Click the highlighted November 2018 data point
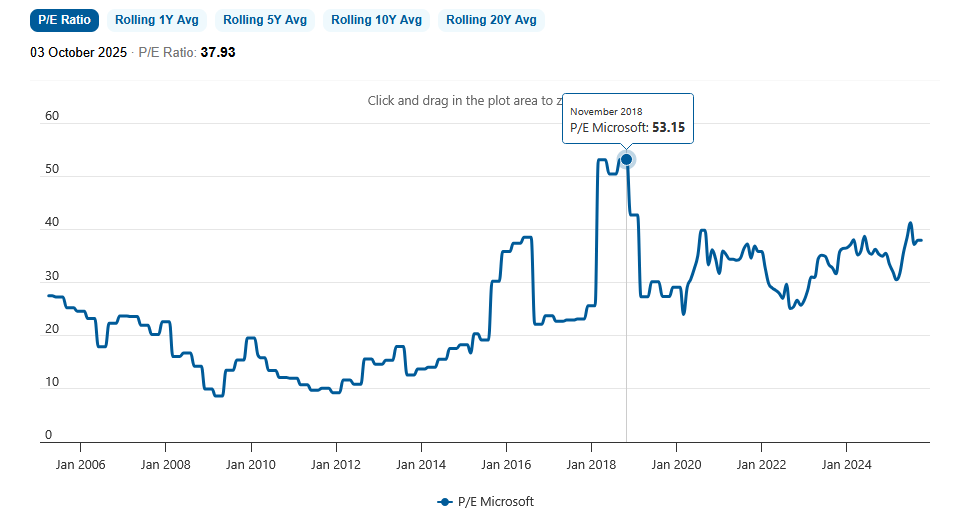The height and width of the screenshot is (517, 954). (627, 159)
